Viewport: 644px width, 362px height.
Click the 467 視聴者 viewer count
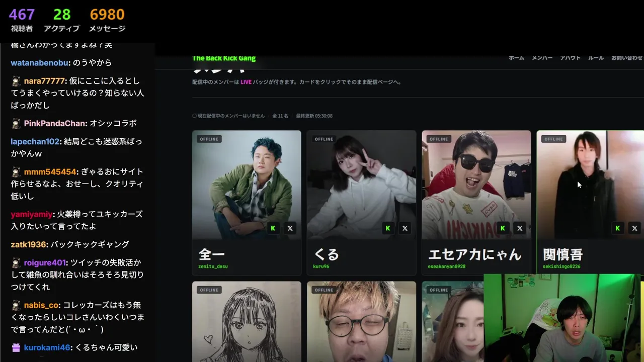[x=22, y=20]
